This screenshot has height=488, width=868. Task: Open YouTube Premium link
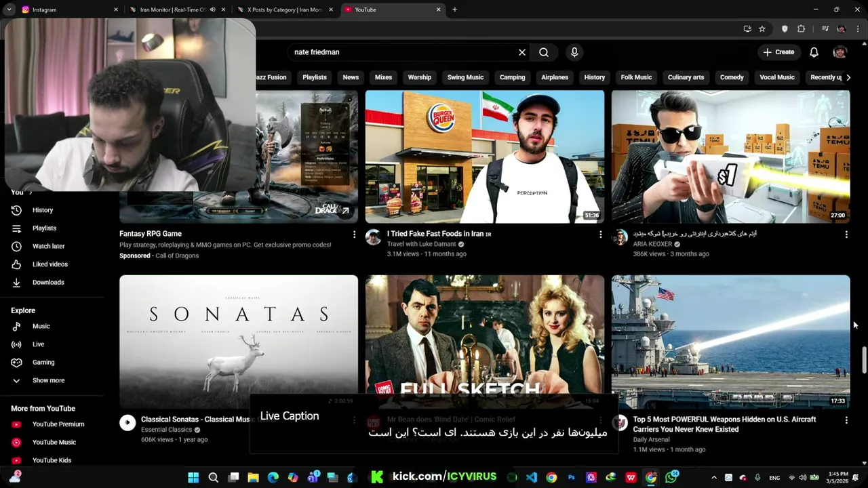tap(58, 424)
